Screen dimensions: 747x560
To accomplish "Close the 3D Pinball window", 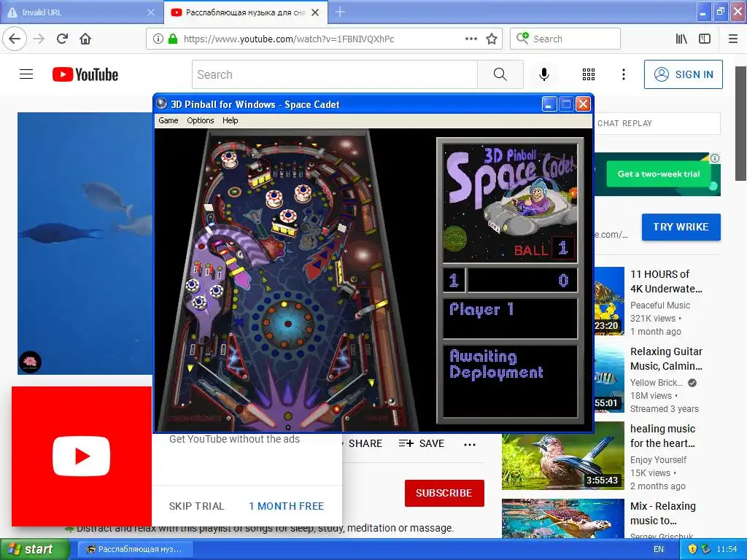I will click(583, 104).
